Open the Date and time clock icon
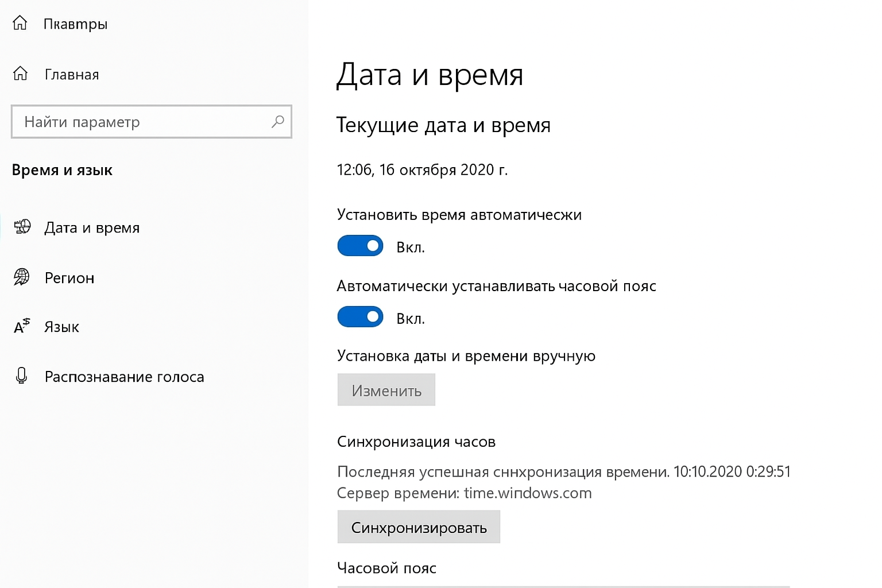Viewport: 882px width, 588px height. coord(22,227)
